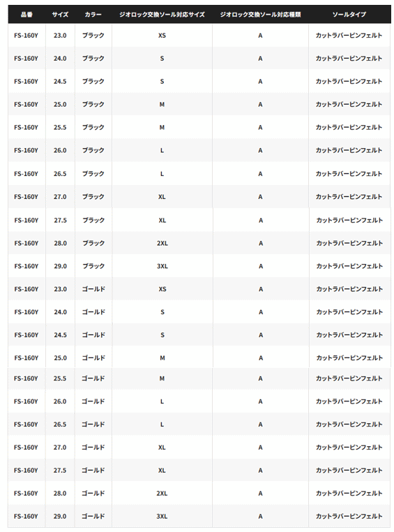The width and height of the screenshot is (394, 532).
Task: Select the 2XL cell in ブラック 28.0 row
Action: coord(162,243)
